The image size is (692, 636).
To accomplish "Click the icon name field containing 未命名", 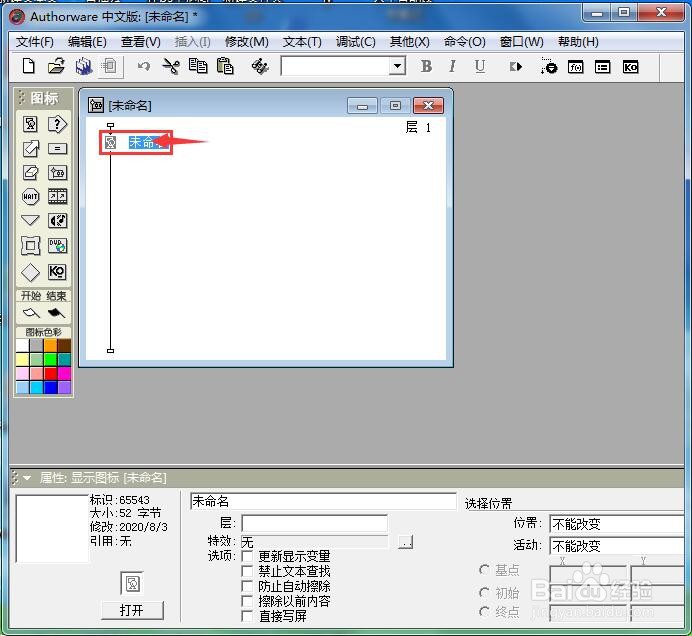I will click(x=323, y=501).
